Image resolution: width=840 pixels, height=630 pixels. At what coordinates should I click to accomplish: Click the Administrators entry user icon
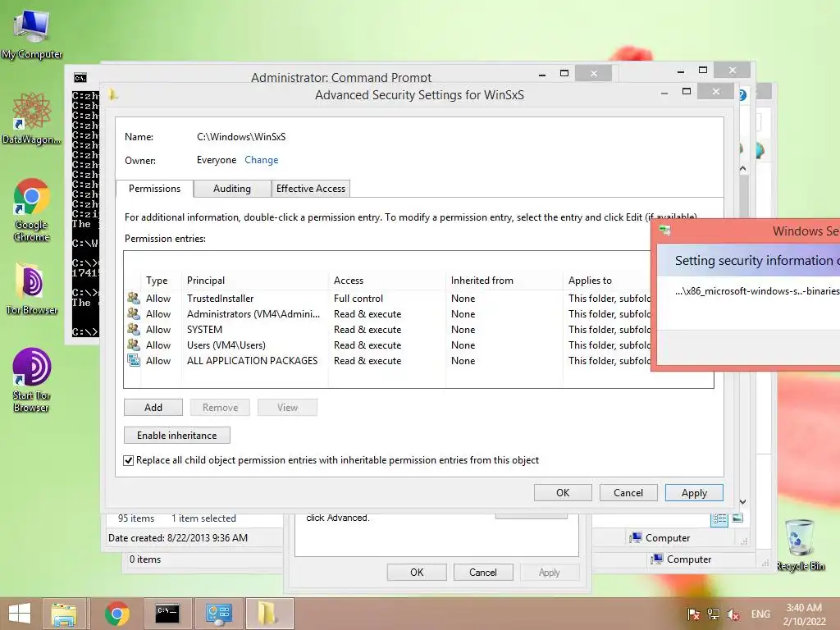point(134,313)
